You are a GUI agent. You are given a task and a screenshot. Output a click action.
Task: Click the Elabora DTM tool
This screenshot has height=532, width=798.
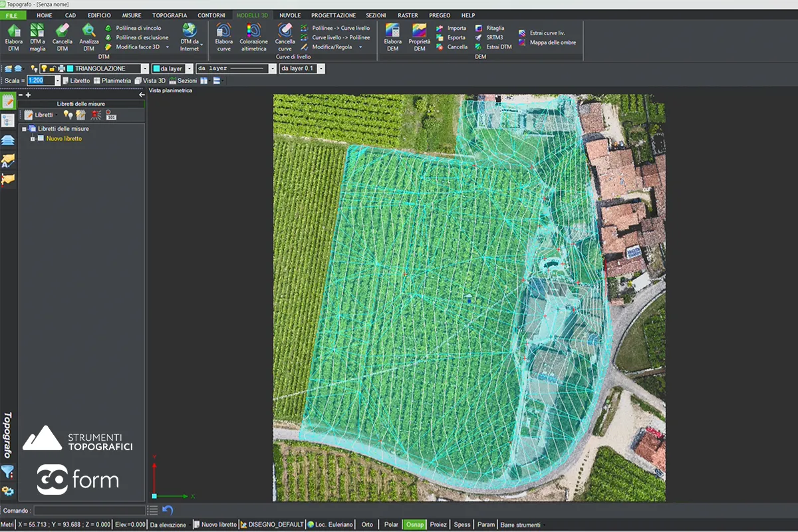point(14,37)
